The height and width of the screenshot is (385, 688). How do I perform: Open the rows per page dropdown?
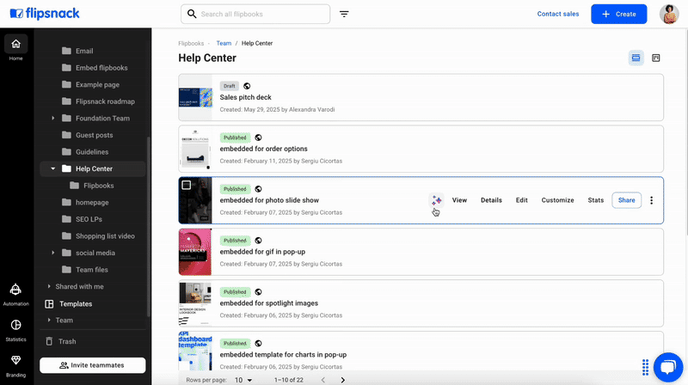243,380
